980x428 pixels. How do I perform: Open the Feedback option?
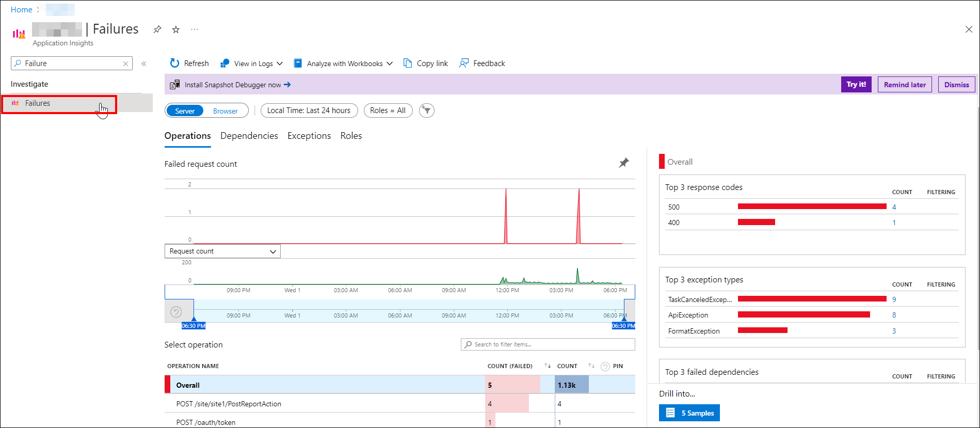pyautogui.click(x=482, y=64)
